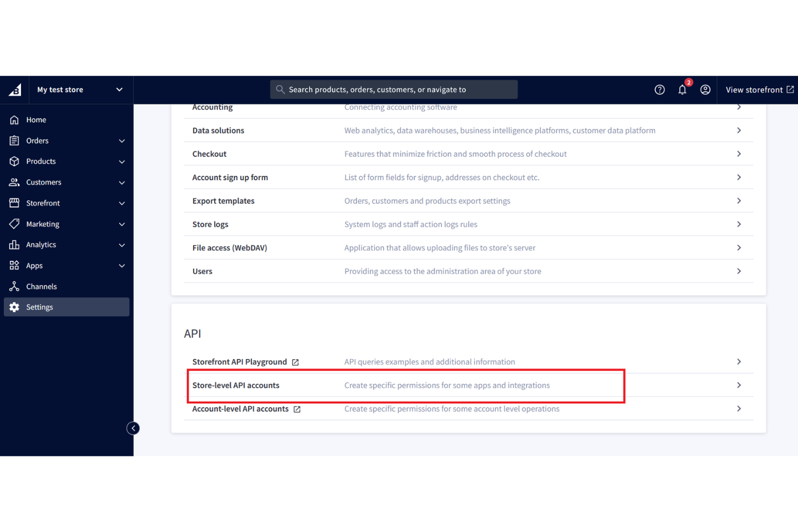Open the help question mark icon
Image resolution: width=798 pixels, height=532 pixels.
coord(659,90)
